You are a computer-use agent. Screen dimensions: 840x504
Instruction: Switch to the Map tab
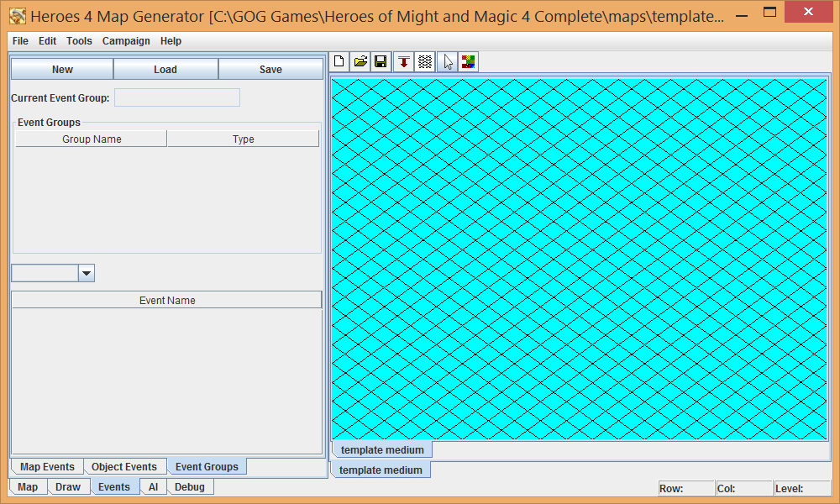(x=28, y=487)
